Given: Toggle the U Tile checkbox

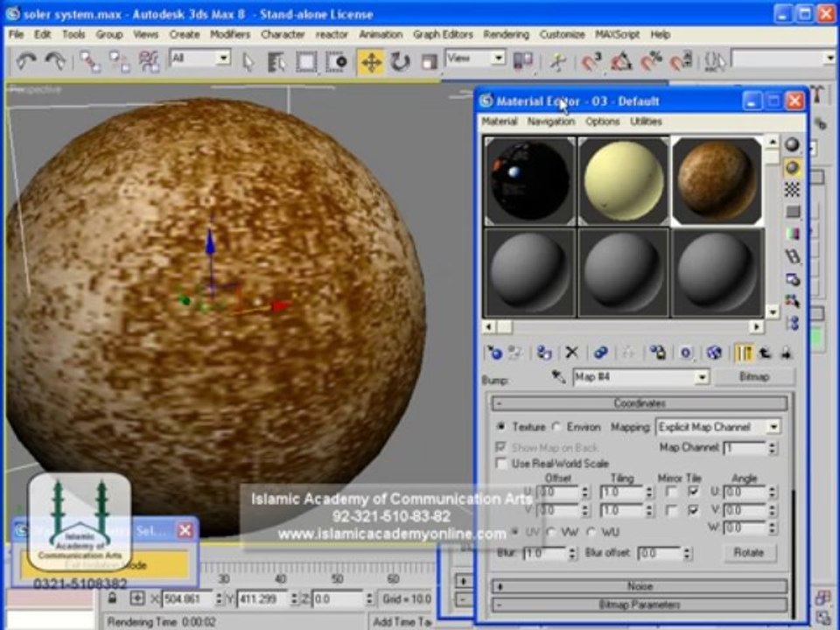Looking at the screenshot, I should point(693,491).
